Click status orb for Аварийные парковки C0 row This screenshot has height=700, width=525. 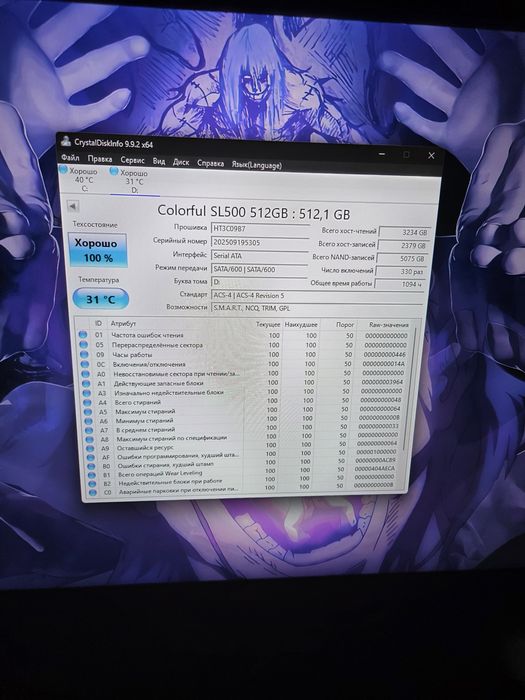pyautogui.click(x=93, y=492)
